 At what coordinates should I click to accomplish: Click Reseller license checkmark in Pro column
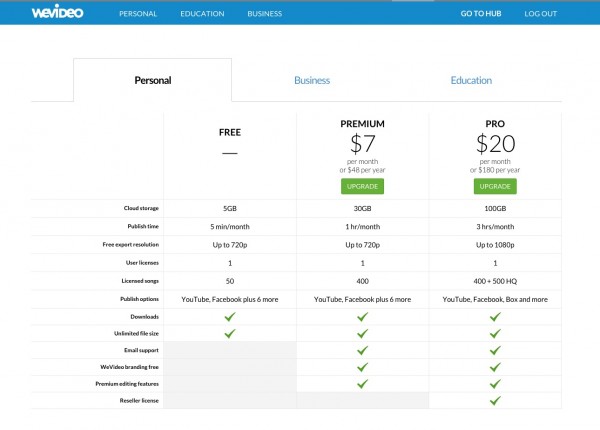click(x=495, y=401)
